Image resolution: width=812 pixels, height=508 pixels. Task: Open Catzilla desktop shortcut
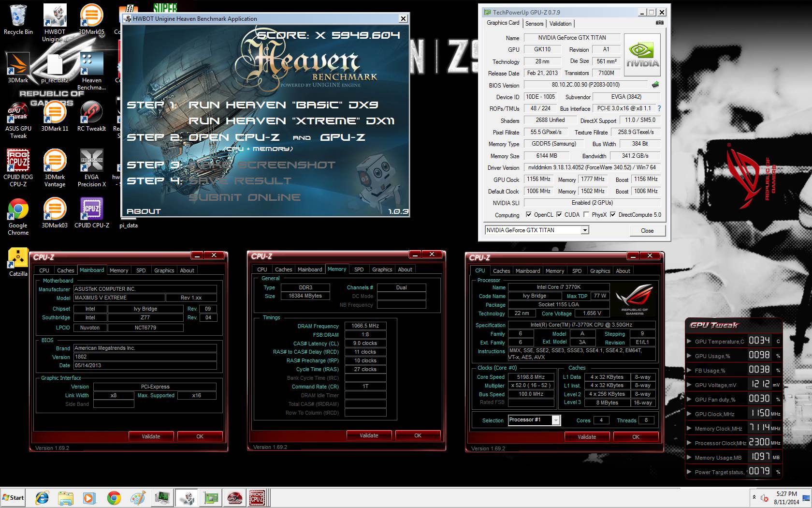coord(18,262)
